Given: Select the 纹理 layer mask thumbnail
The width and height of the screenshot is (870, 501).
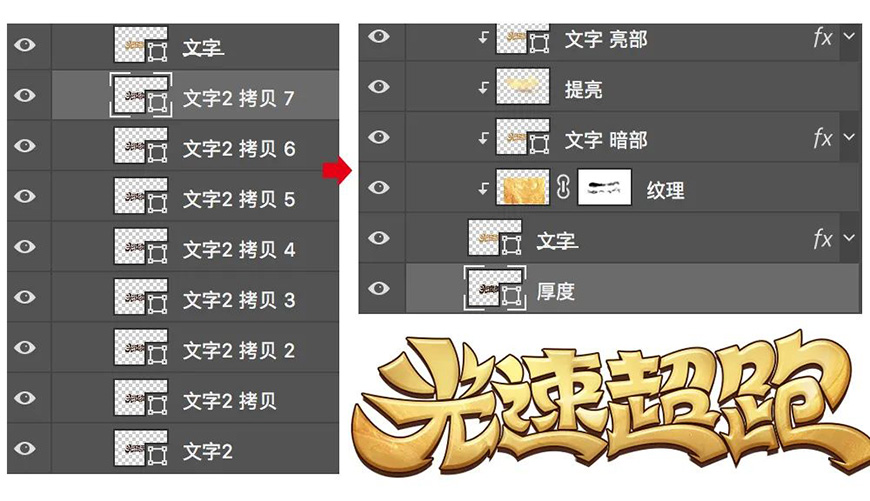Looking at the screenshot, I should pyautogui.click(x=604, y=188).
